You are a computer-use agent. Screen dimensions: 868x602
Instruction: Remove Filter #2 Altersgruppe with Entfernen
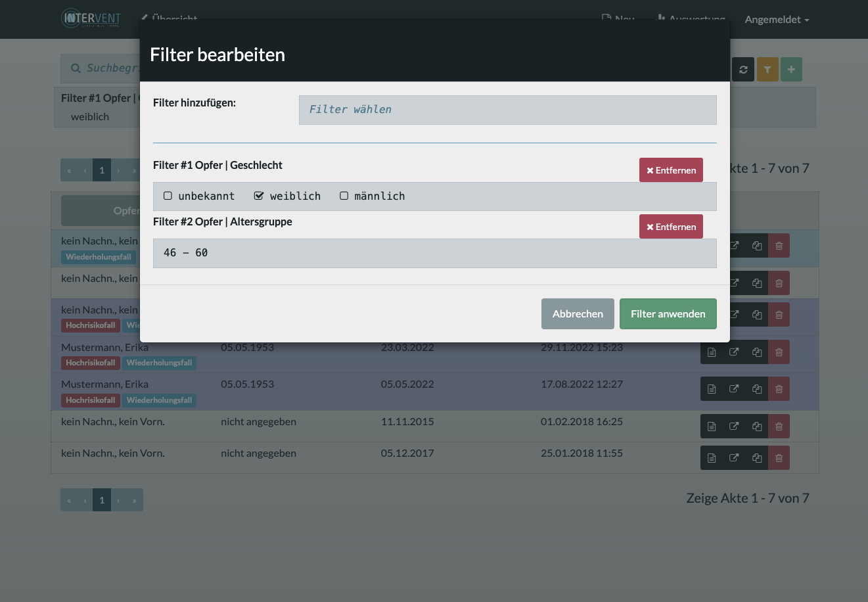pos(671,227)
